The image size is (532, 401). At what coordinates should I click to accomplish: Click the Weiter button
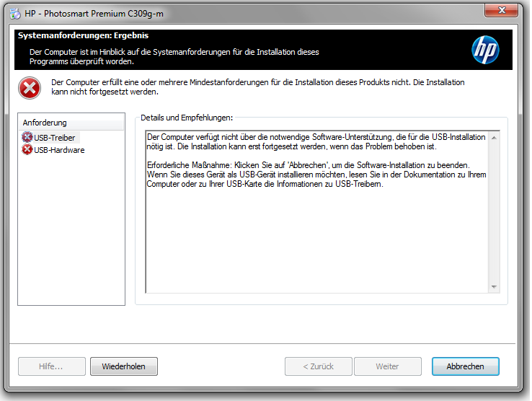point(387,366)
